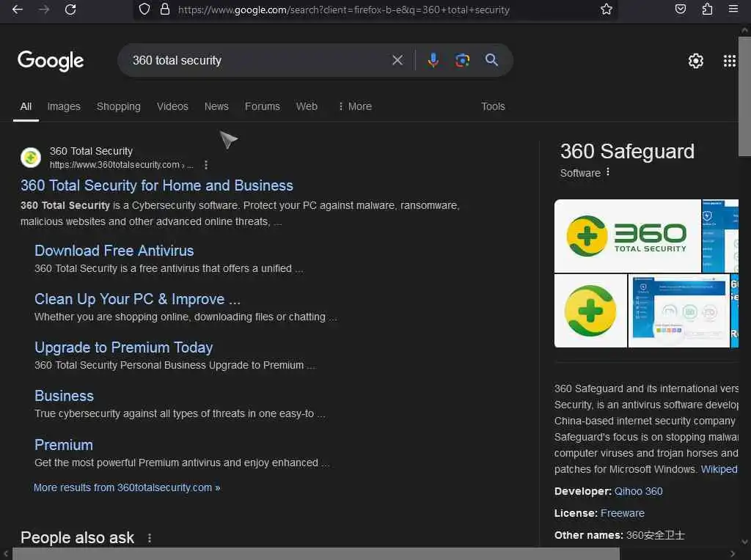Open the Pocket save icon
This screenshot has height=560, width=751.
pyautogui.click(x=681, y=10)
